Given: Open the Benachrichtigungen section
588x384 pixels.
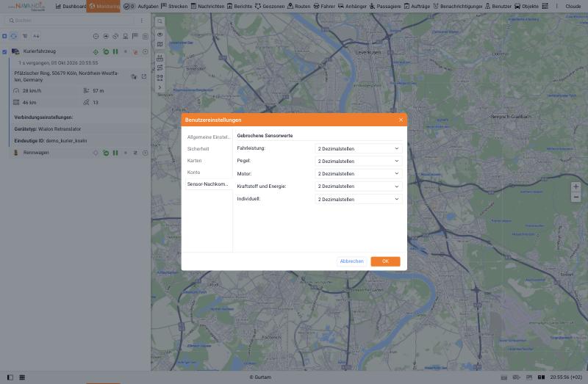Looking at the screenshot, I should click(457, 7).
